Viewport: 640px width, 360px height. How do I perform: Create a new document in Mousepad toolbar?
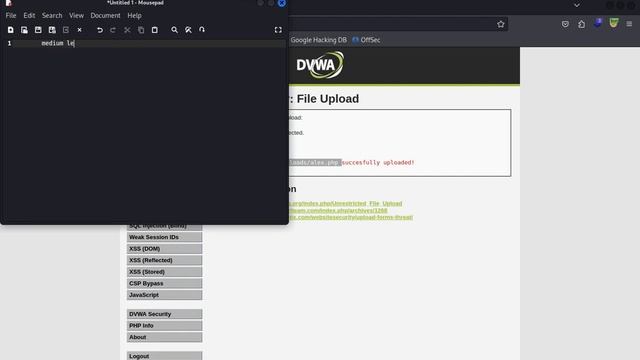(x=11, y=30)
